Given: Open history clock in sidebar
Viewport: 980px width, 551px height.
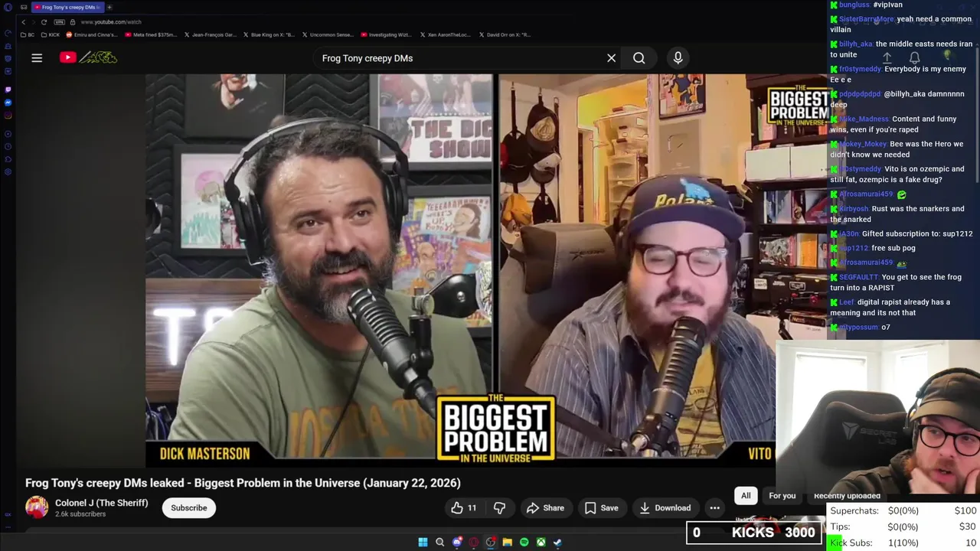Looking at the screenshot, I should click(x=8, y=146).
